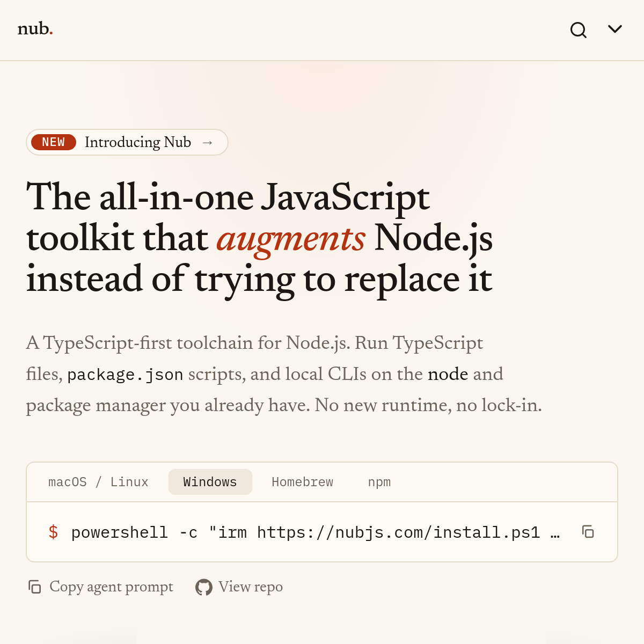Select the macOS / Linux tab
The width and height of the screenshot is (644, 644).
[98, 482]
